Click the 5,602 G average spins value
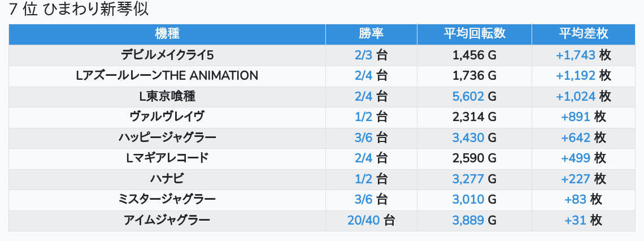644x241 pixels. point(475,96)
